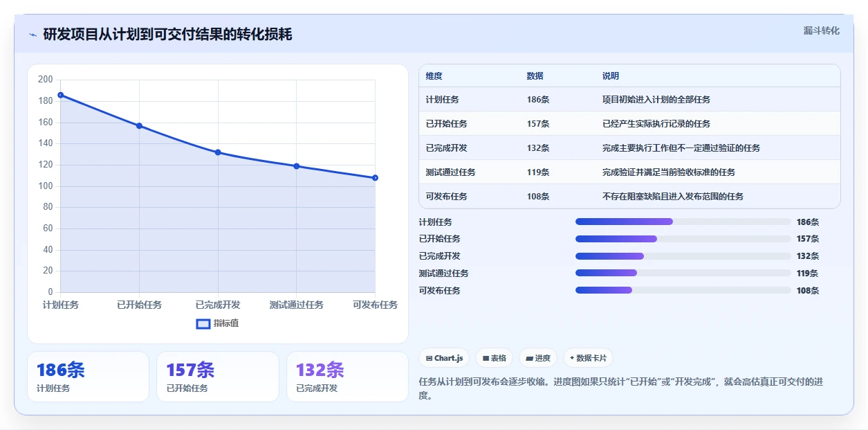Click the 计划任务 label on chart x-axis
Screen dimensions: 868x430
(x=61, y=305)
